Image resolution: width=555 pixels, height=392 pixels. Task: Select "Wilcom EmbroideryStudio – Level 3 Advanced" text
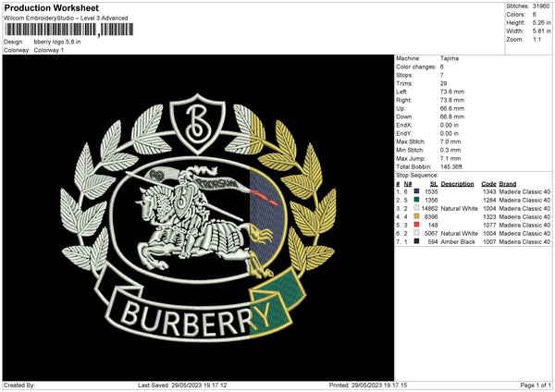66,18
